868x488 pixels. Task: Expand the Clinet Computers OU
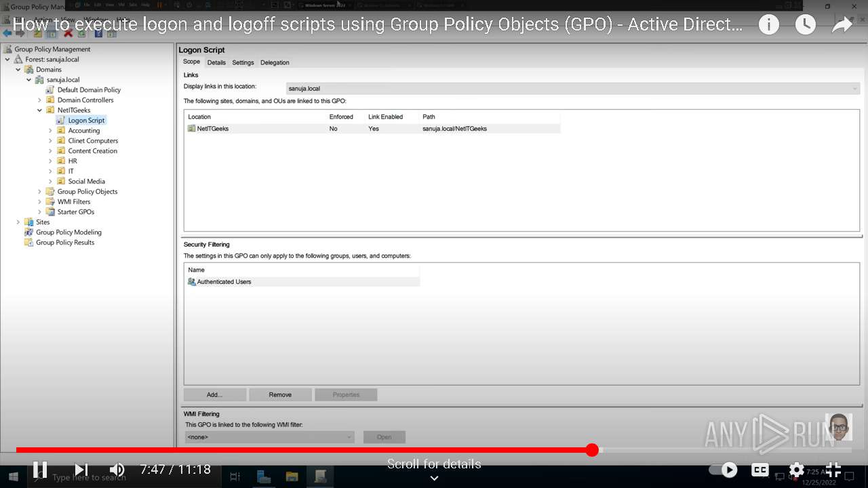point(51,140)
